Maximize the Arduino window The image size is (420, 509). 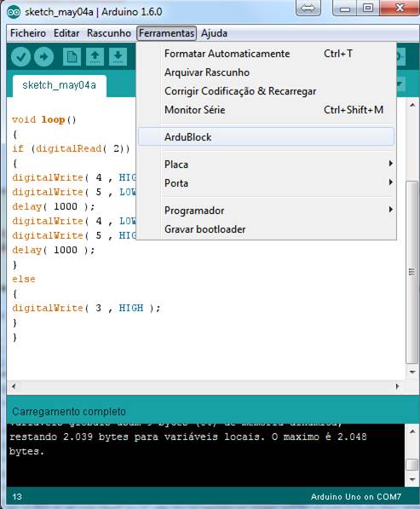(368, 8)
